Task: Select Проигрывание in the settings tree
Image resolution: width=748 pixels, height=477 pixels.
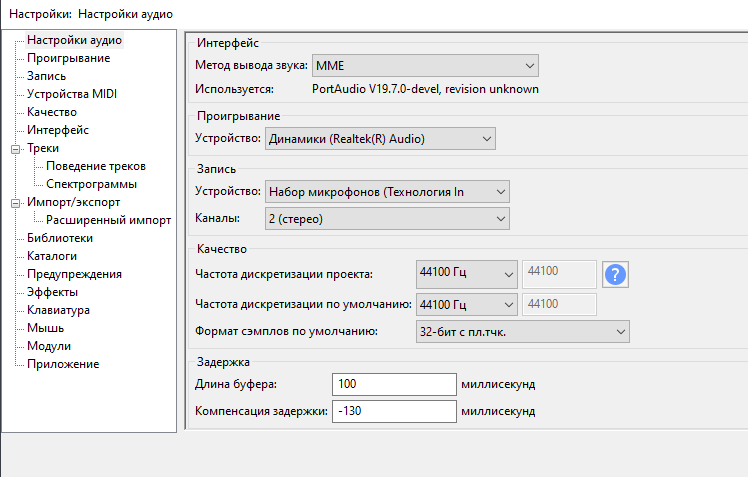Action: pyautogui.click(x=68, y=58)
